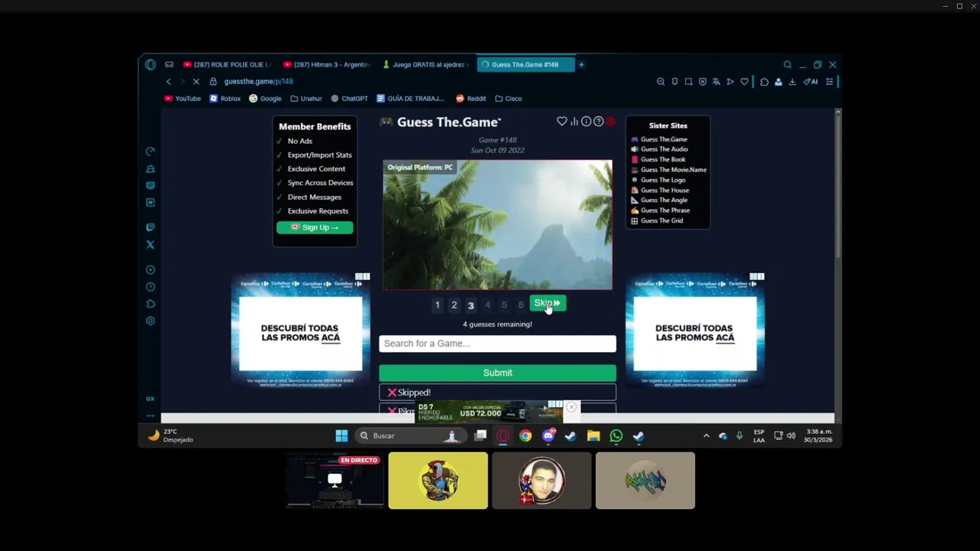
Task: Open the X (Twitter) sidebar panel
Action: coord(150,245)
